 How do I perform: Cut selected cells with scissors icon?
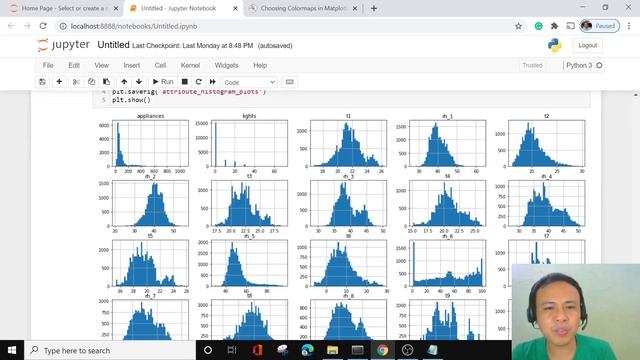pos(76,82)
